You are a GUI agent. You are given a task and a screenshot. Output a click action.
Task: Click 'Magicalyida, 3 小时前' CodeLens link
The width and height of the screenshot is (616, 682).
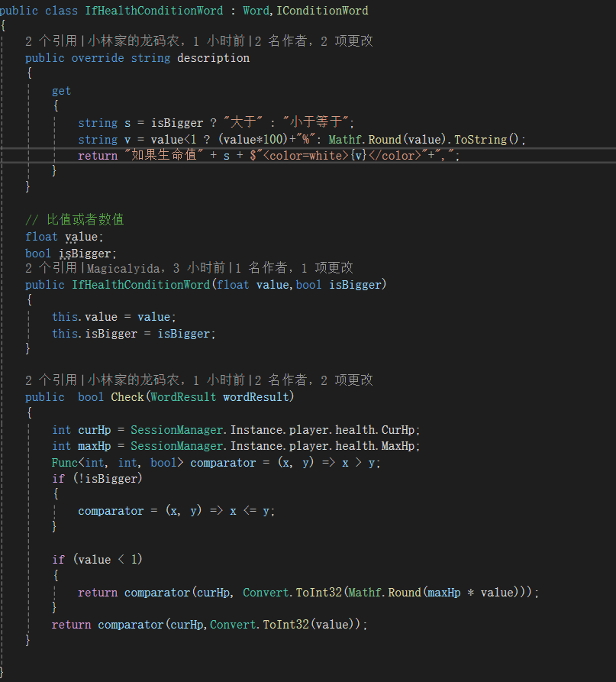coord(156,268)
